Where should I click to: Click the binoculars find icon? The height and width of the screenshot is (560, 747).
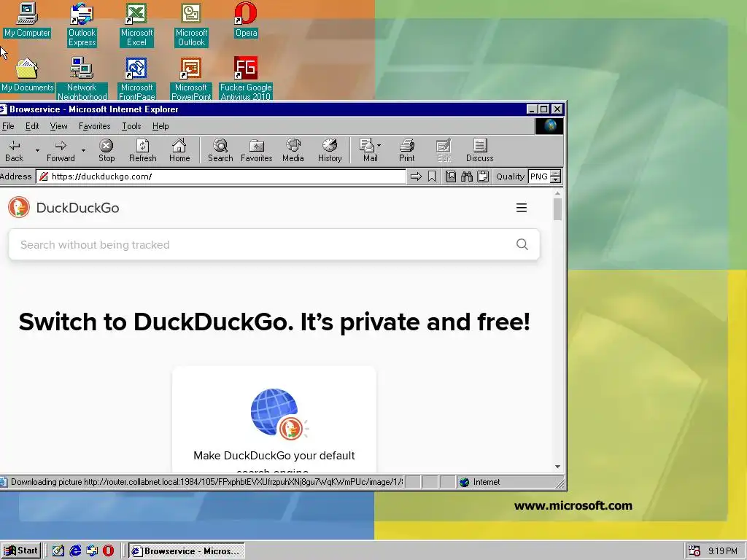click(466, 176)
